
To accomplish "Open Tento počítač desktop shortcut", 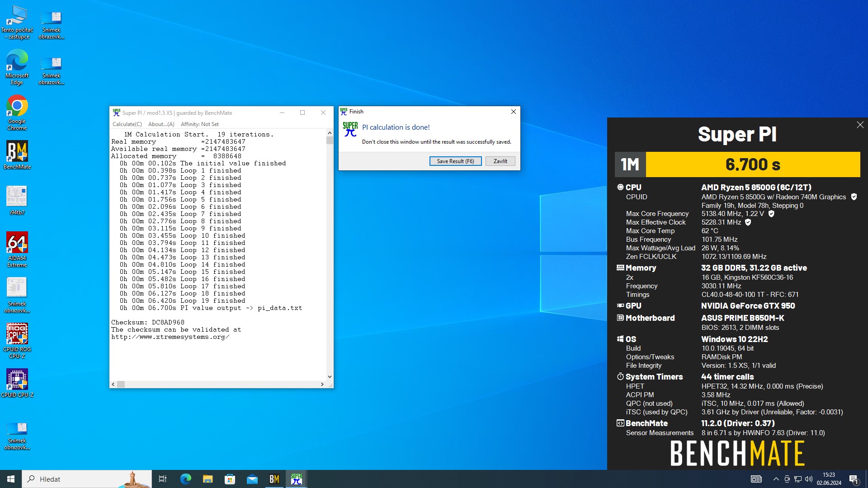I will click(x=17, y=22).
